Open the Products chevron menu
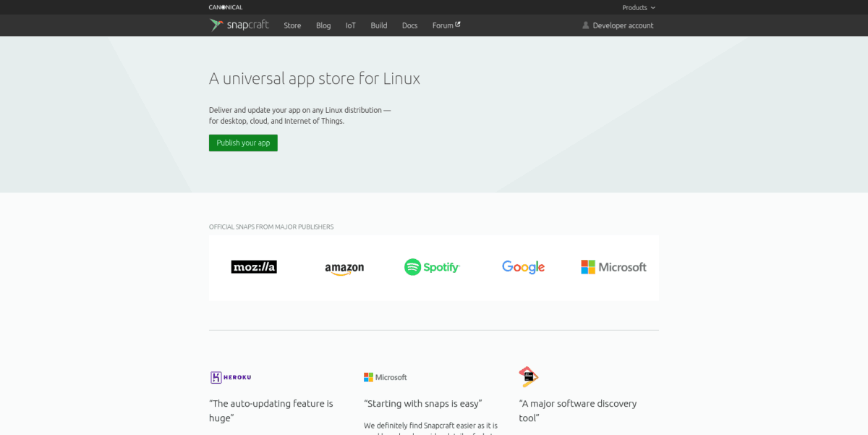868x435 pixels. click(x=653, y=7)
